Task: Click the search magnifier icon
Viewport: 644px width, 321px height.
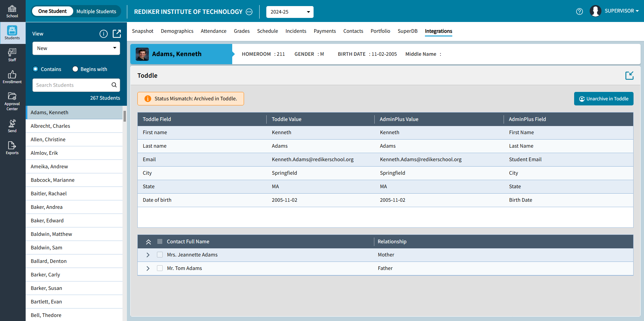Action: click(114, 85)
